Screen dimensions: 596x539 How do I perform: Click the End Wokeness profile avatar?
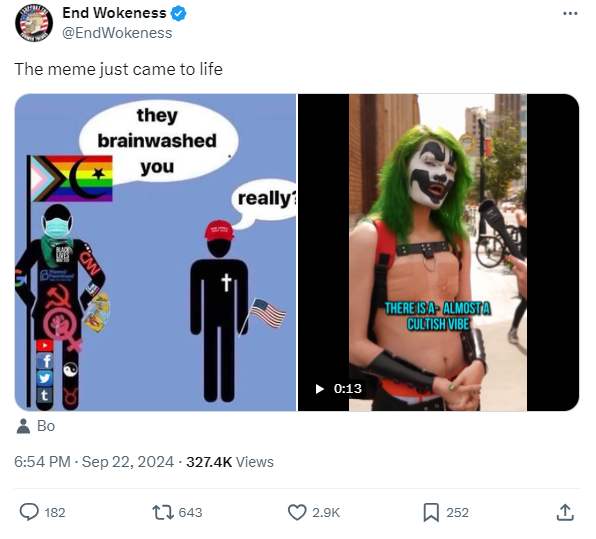(x=34, y=23)
